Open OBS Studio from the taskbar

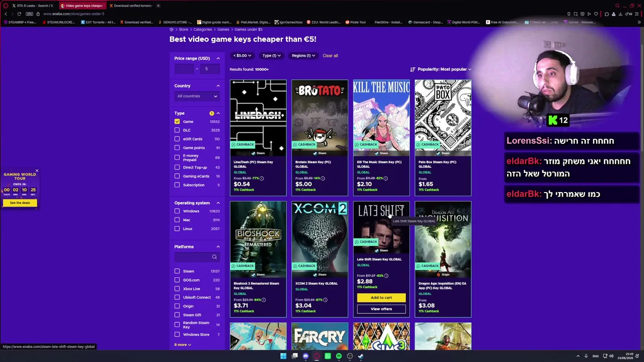(350, 356)
